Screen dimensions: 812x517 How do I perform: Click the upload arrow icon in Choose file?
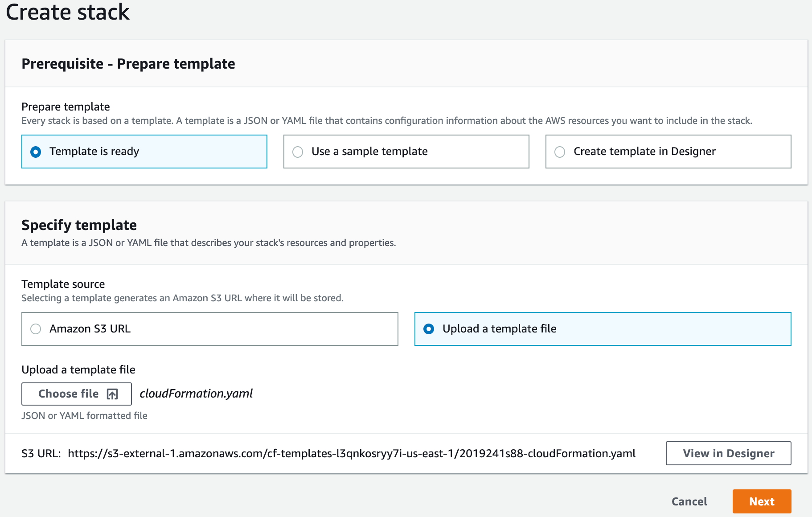pos(112,394)
